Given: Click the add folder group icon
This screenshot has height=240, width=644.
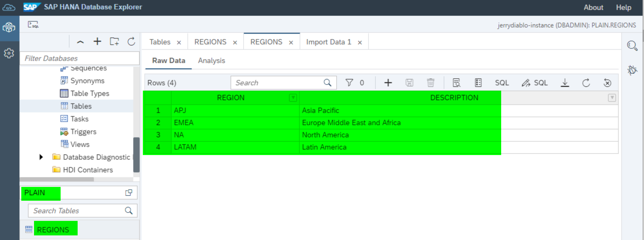Looking at the screenshot, I should 114,41.
